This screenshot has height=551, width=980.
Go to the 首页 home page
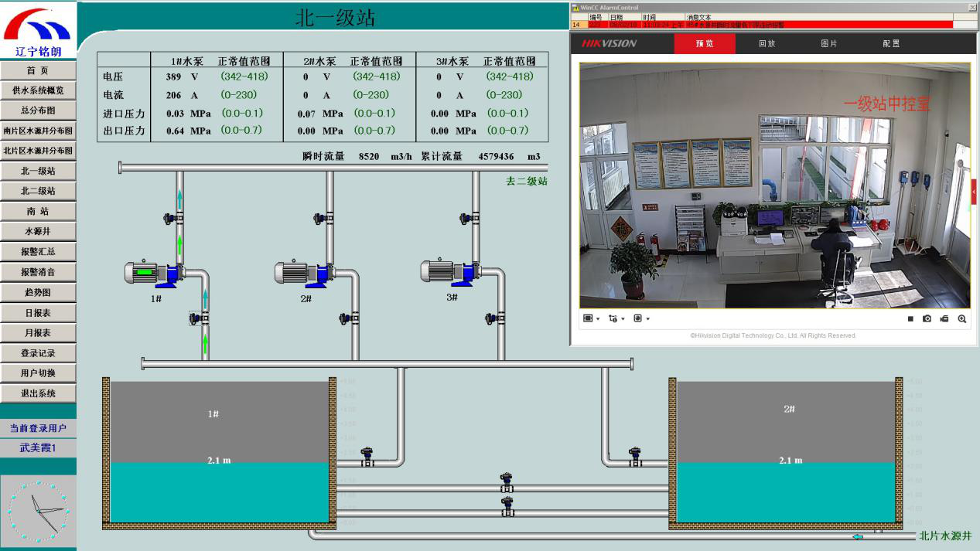click(x=38, y=70)
